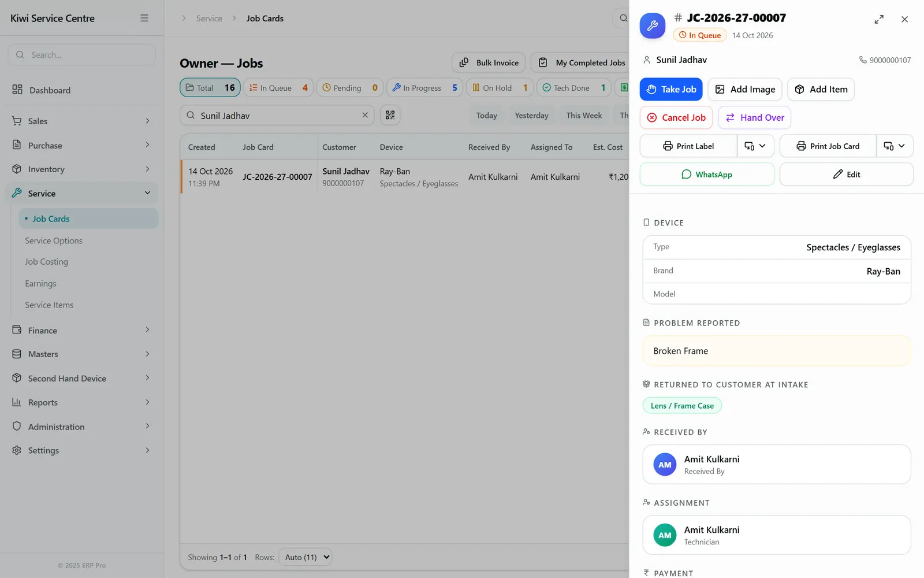Add Item to this job card

point(821,89)
